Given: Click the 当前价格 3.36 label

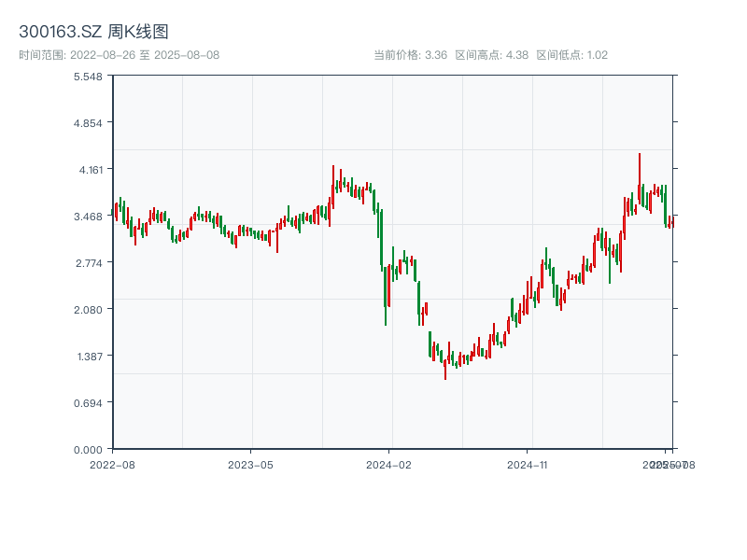Looking at the screenshot, I should point(410,55).
